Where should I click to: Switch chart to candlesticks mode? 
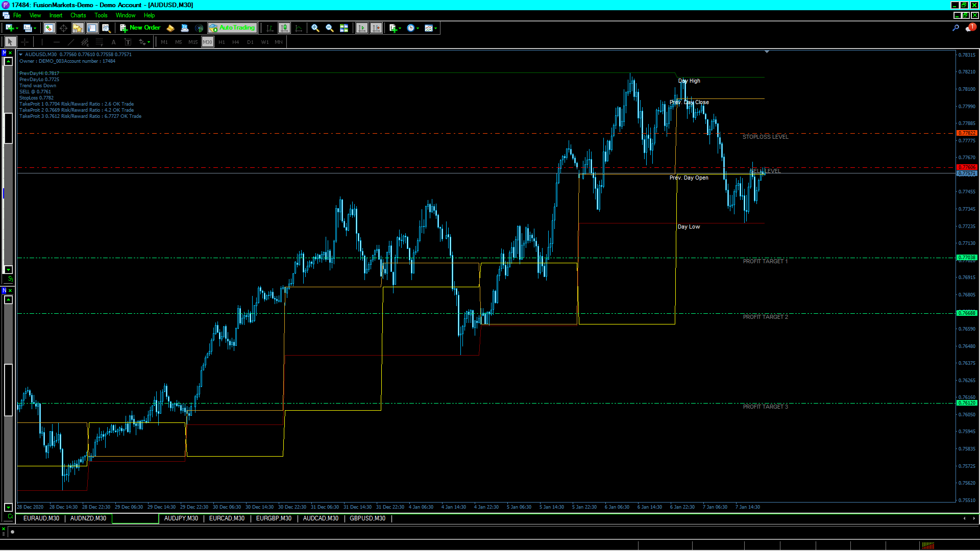click(x=284, y=28)
